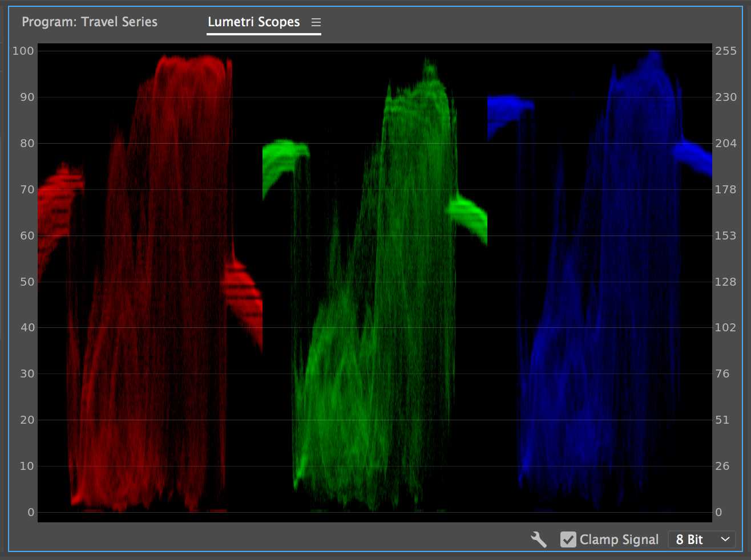Click the 26 value on the right scale
The height and width of the screenshot is (560, 751).
click(x=722, y=466)
